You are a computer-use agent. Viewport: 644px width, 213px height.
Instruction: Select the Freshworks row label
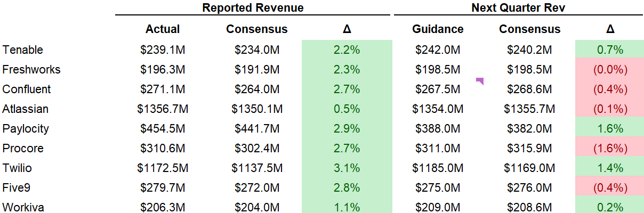pos(31,70)
